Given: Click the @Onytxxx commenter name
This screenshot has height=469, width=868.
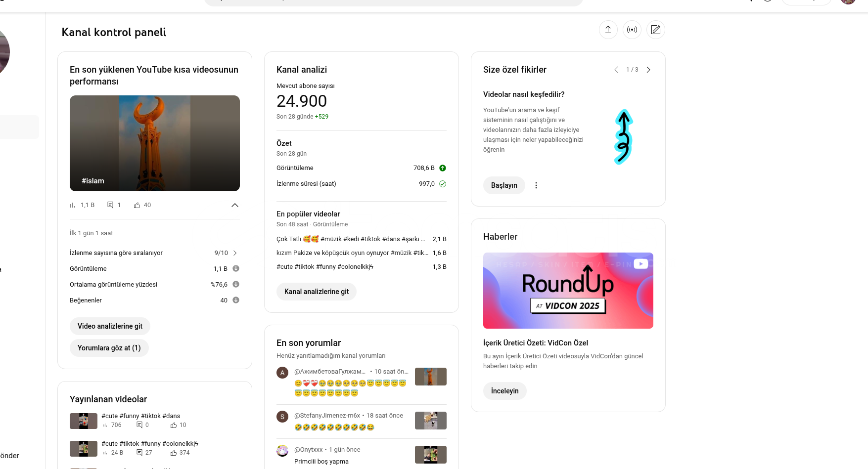Looking at the screenshot, I should tap(309, 450).
